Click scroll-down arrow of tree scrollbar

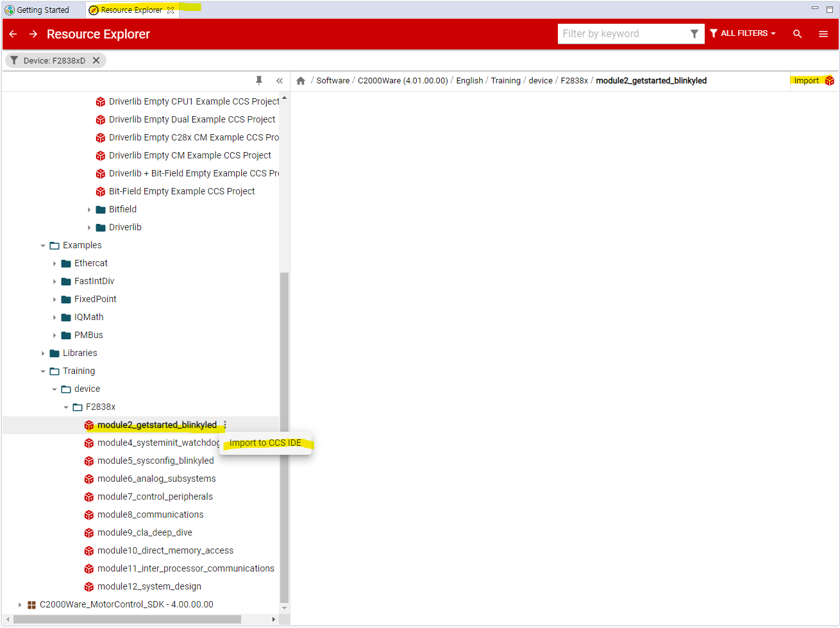285,608
